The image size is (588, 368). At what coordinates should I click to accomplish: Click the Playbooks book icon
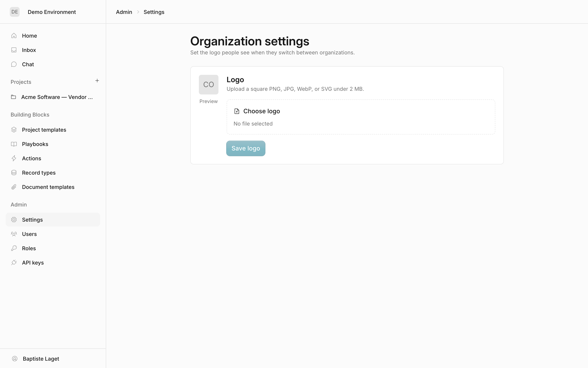click(x=14, y=144)
